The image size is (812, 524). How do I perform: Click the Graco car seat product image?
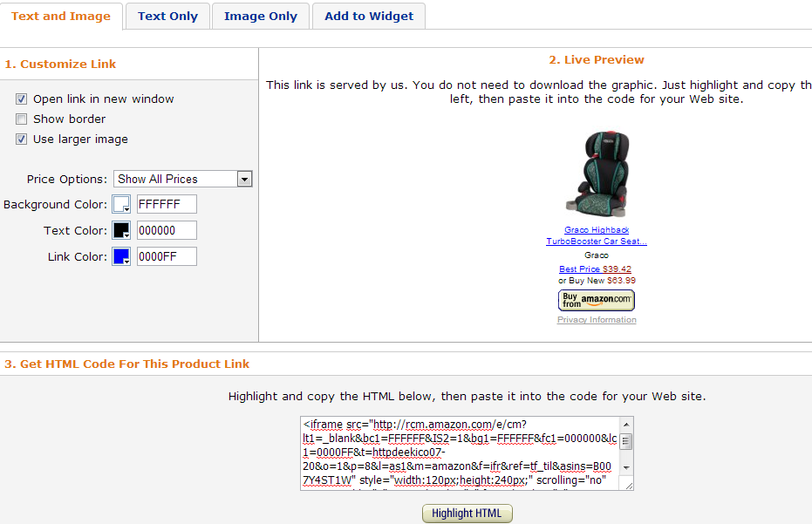click(x=597, y=174)
